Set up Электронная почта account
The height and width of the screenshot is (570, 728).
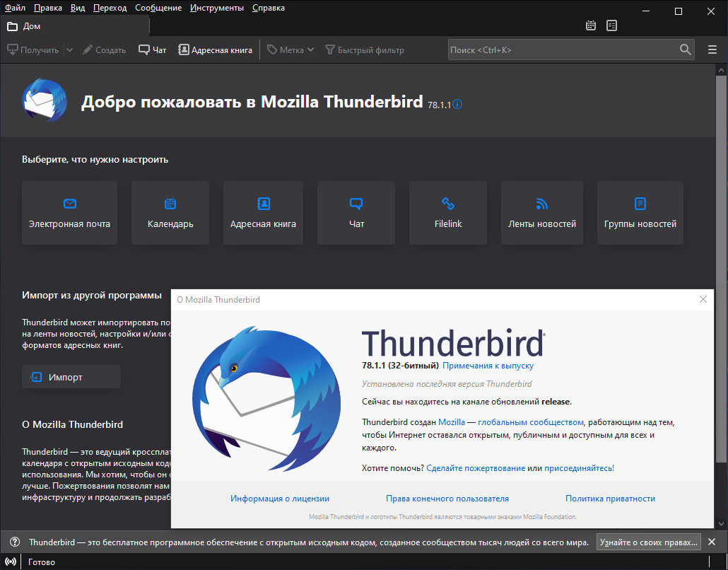[x=70, y=213]
